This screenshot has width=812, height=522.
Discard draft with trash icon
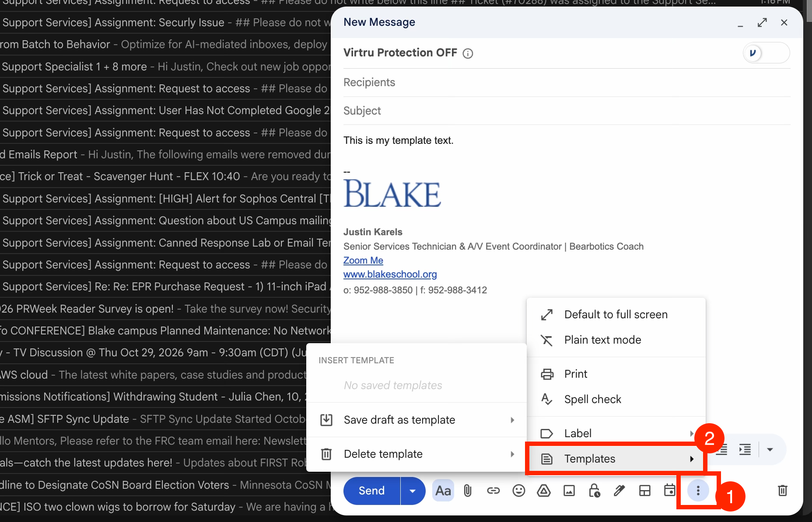tap(783, 491)
